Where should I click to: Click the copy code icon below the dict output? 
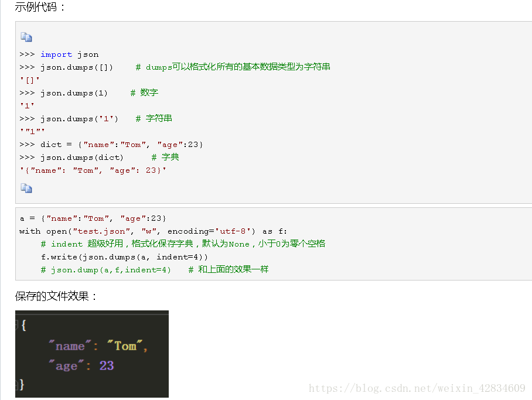(26, 188)
